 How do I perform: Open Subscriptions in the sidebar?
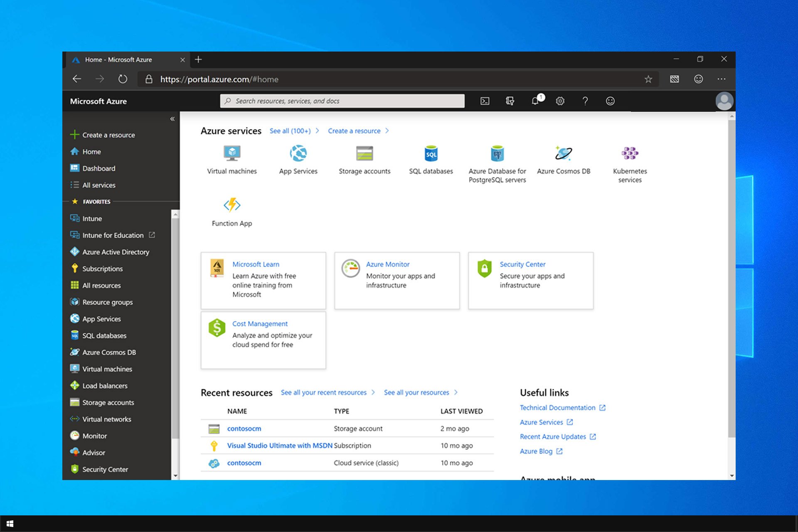click(96, 268)
